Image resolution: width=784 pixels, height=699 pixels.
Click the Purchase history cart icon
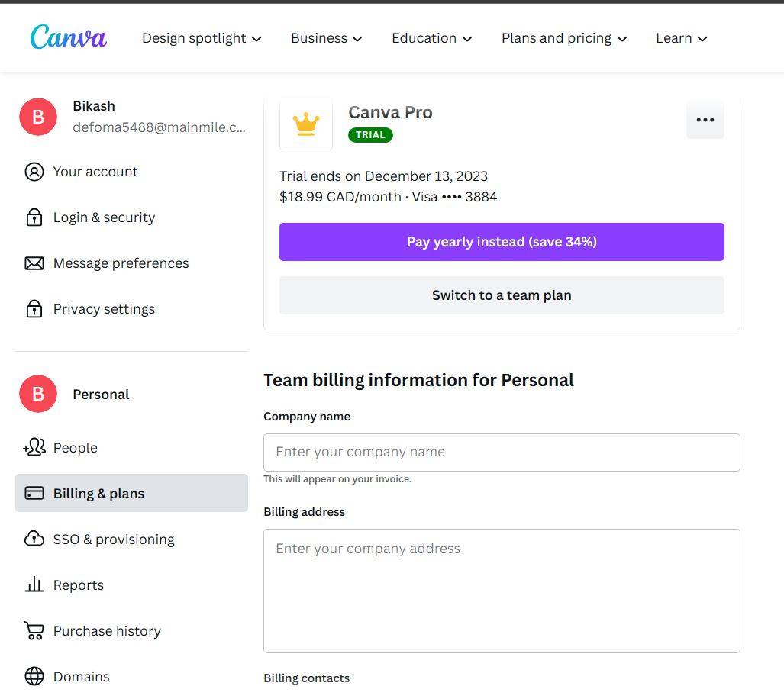click(x=34, y=631)
